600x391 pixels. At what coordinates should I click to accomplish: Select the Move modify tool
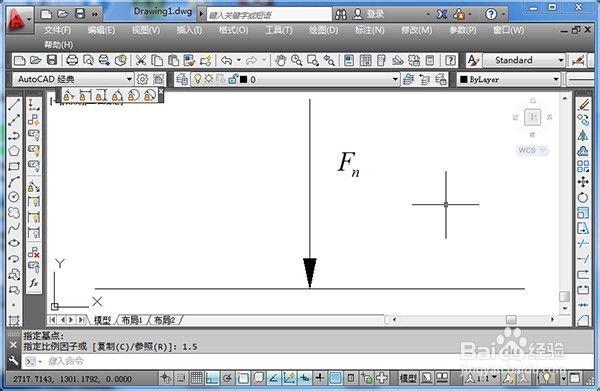pos(583,182)
